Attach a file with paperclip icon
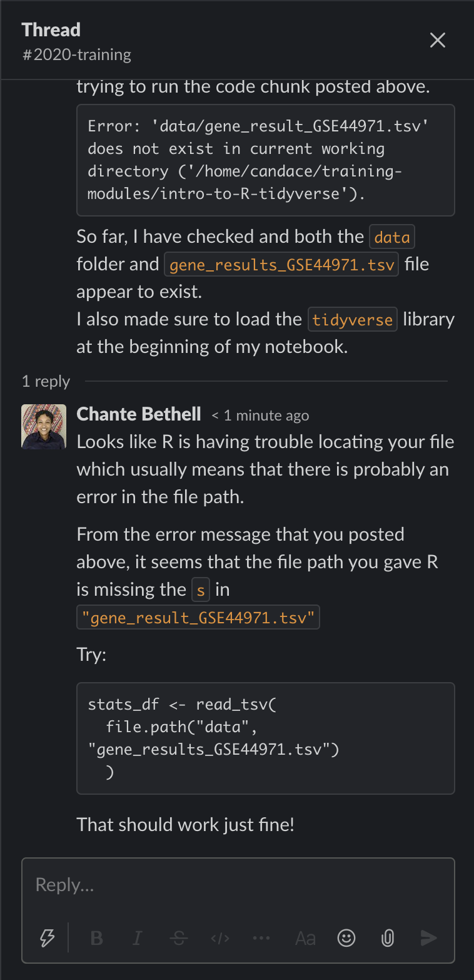Viewport: 474px width, 980px height. [x=388, y=937]
